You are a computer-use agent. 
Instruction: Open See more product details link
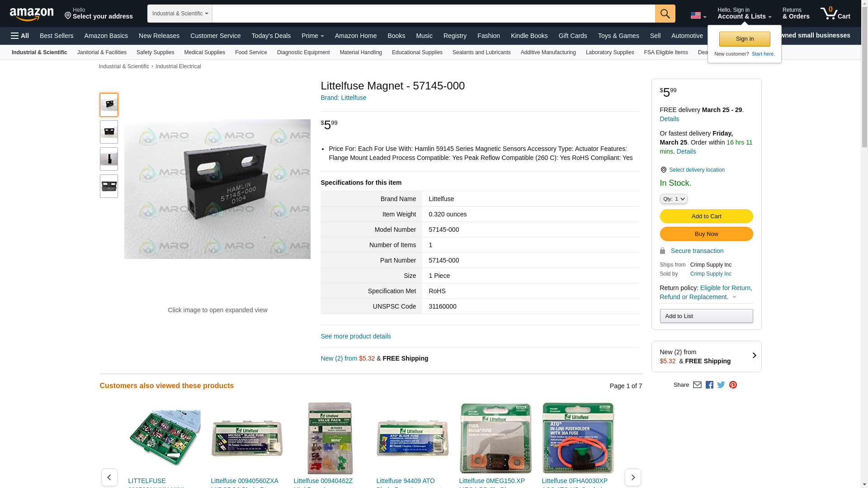(355, 336)
